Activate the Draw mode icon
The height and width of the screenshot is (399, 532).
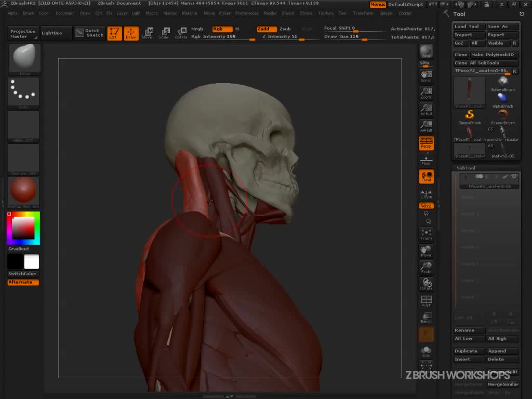tap(131, 33)
